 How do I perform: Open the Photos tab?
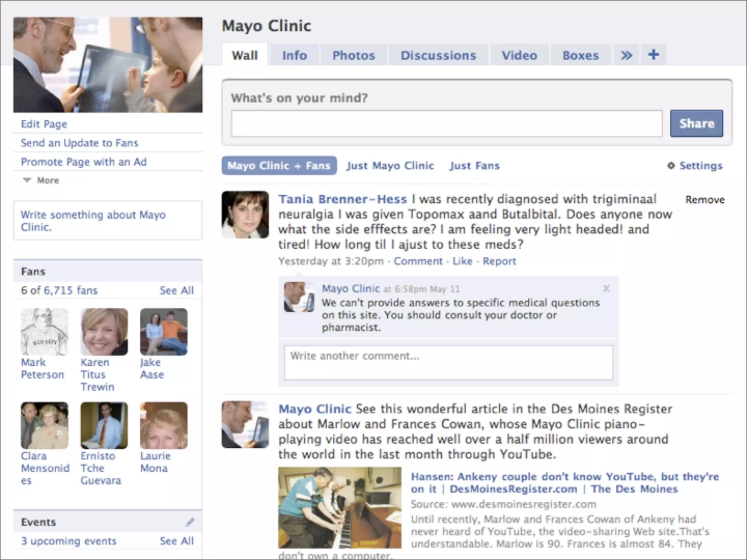click(353, 55)
